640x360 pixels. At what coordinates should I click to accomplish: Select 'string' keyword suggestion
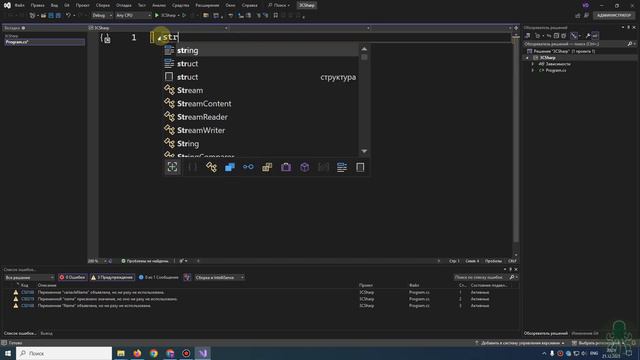261,50
